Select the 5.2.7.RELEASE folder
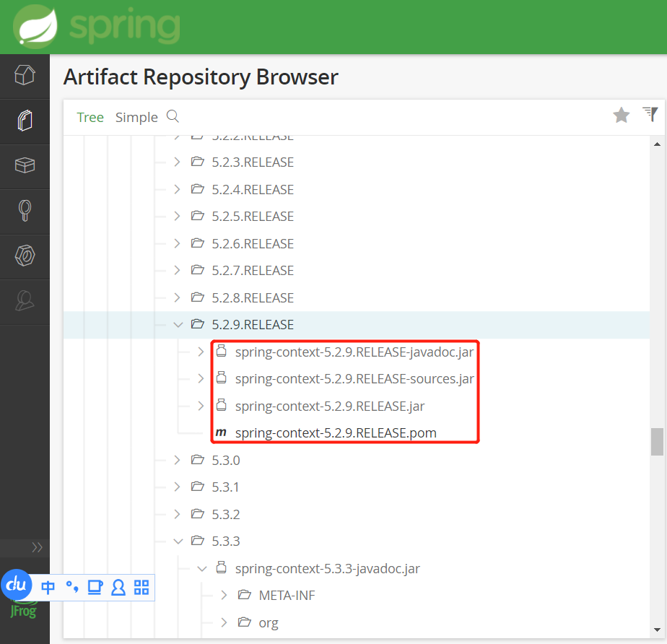Image resolution: width=667 pixels, height=644 pixels. click(x=253, y=270)
